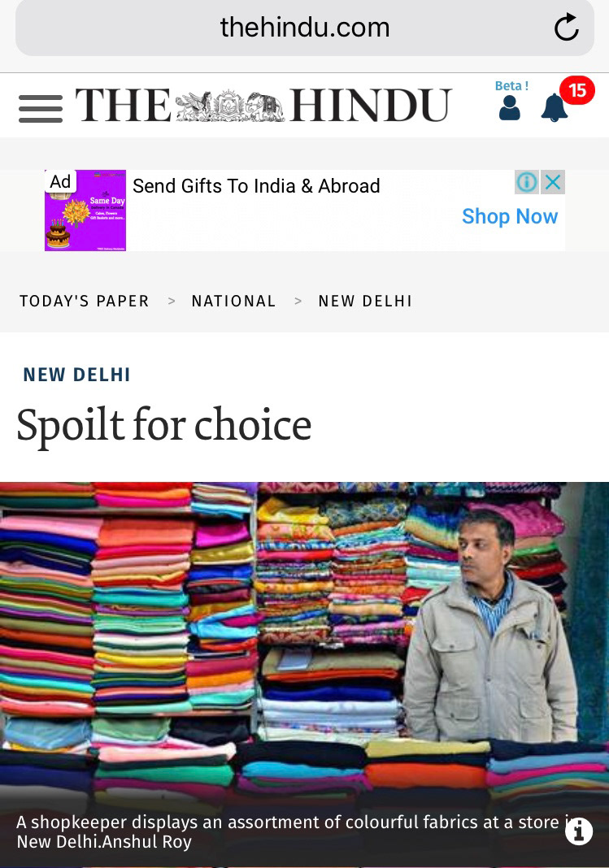Show the photo caption info icon
This screenshot has width=609, height=868.
(579, 831)
